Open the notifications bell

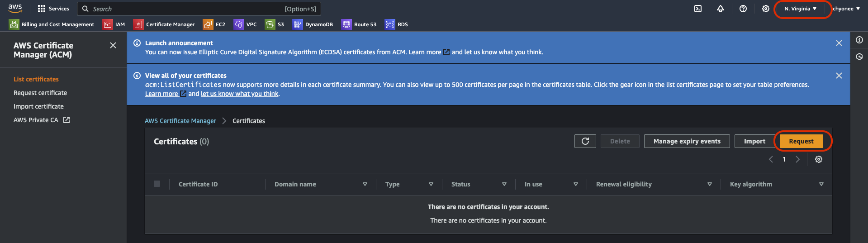tap(721, 9)
